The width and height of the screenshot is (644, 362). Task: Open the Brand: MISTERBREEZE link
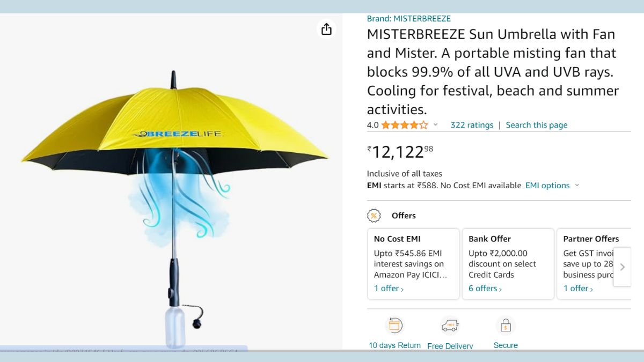(409, 19)
